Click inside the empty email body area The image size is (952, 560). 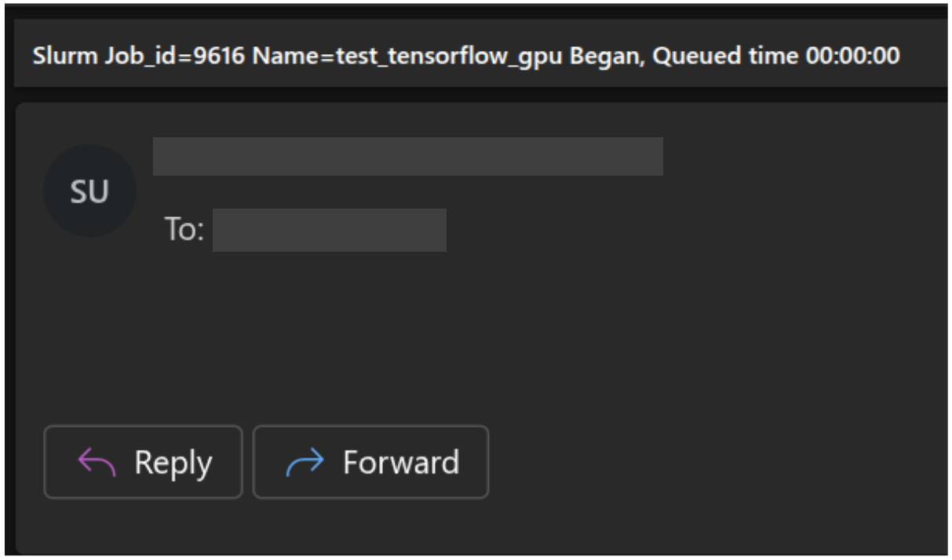(471, 337)
